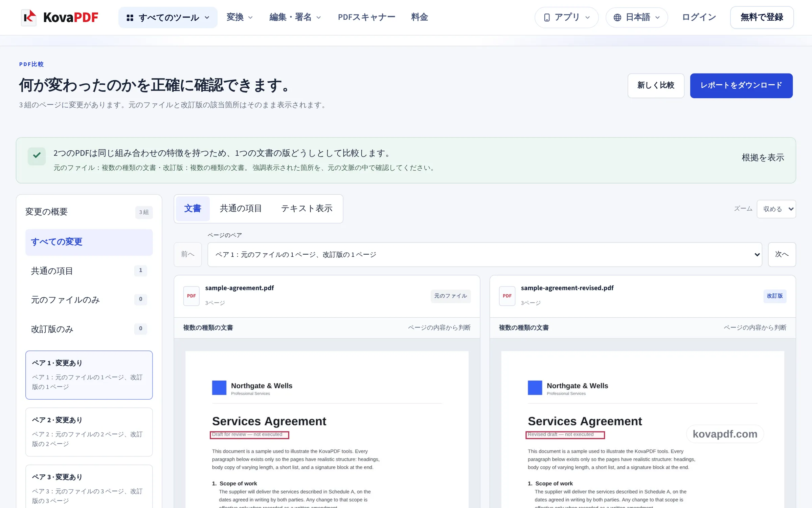Open the ページのペア selection dropdown
The height and width of the screenshot is (508, 812).
click(484, 254)
